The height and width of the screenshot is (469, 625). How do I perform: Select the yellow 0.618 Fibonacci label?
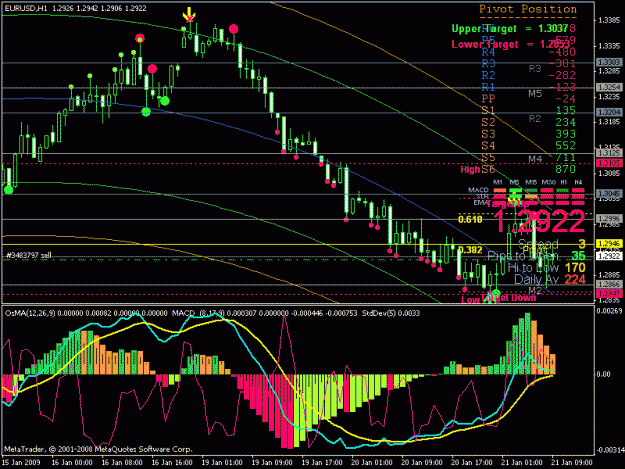pyautogui.click(x=470, y=219)
